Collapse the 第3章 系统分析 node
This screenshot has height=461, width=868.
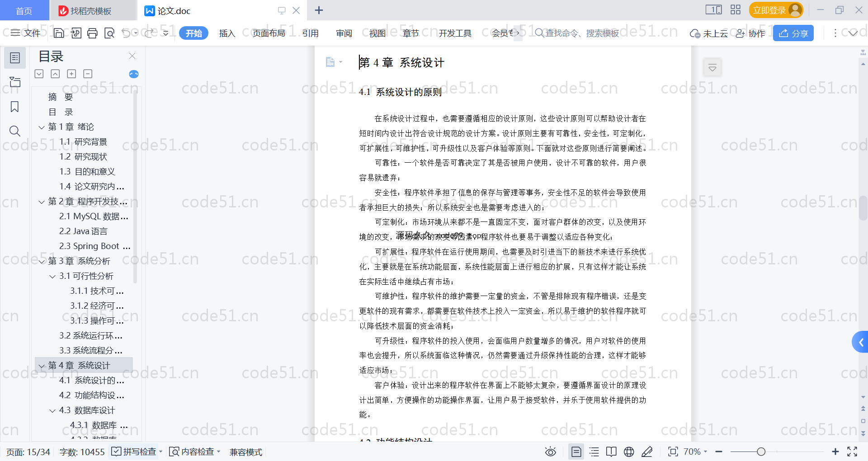tap(42, 262)
